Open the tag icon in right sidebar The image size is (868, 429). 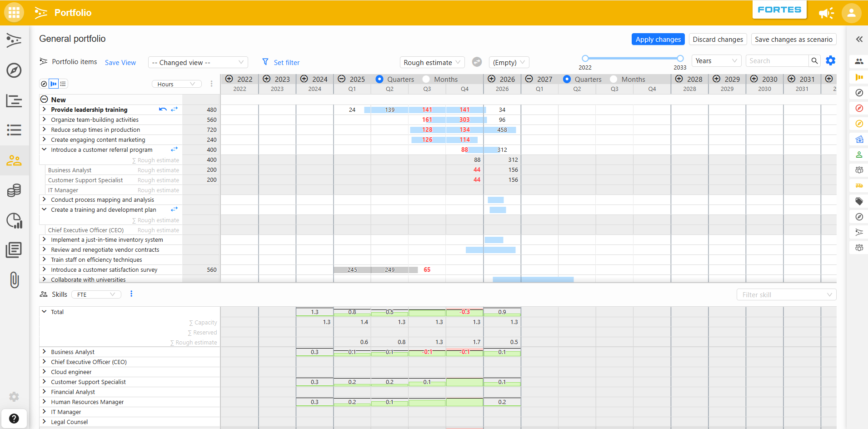click(859, 201)
